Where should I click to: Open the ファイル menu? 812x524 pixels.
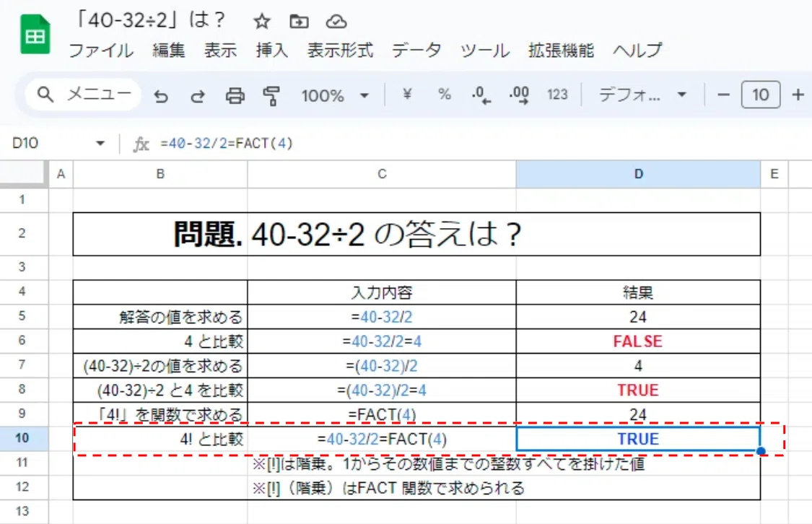(101, 51)
